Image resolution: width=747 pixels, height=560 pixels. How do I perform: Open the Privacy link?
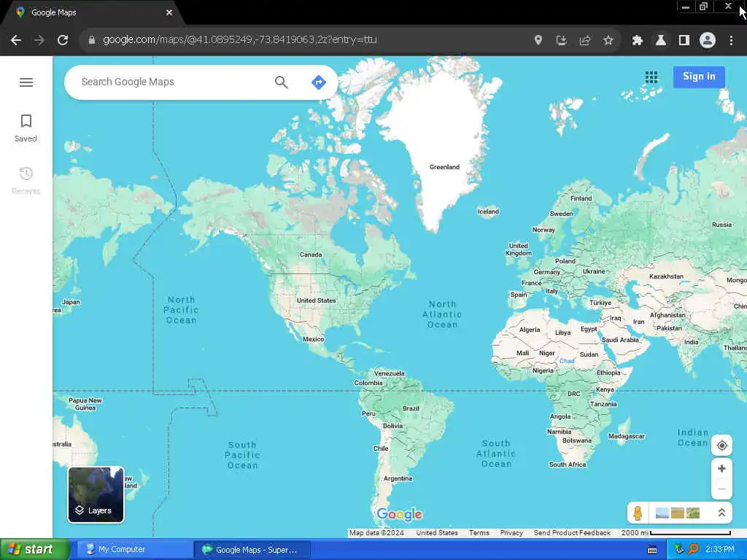point(511,532)
